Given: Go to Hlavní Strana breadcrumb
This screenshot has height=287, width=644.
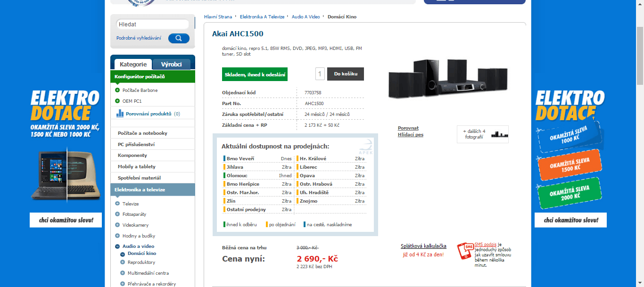Looking at the screenshot, I should point(218,16).
